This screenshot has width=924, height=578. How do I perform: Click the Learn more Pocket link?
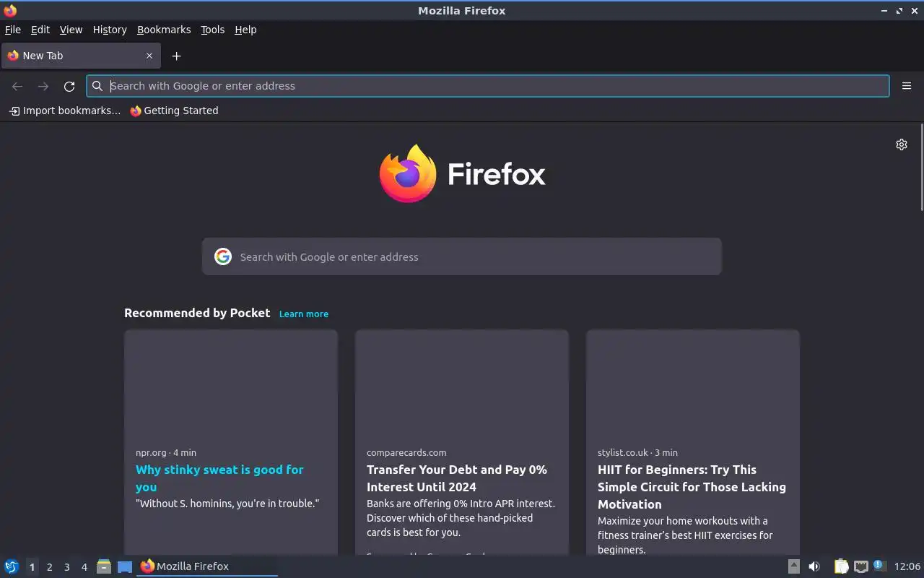304,314
